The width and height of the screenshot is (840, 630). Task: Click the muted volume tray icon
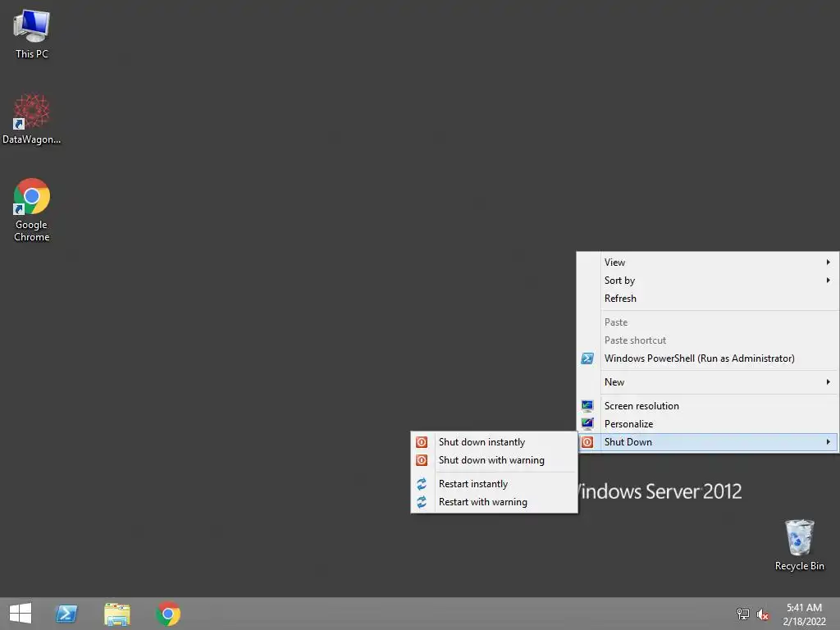(x=763, y=614)
